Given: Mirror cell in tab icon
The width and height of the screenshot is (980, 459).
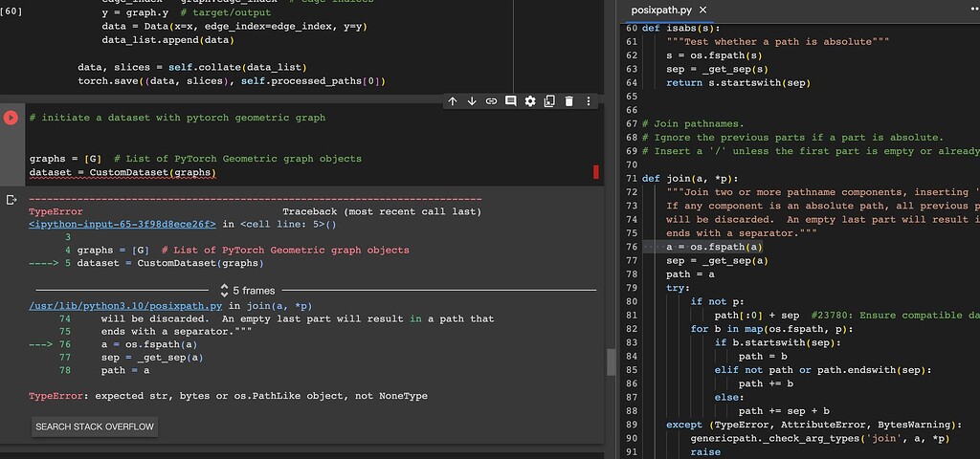Looking at the screenshot, I should tap(549, 101).
